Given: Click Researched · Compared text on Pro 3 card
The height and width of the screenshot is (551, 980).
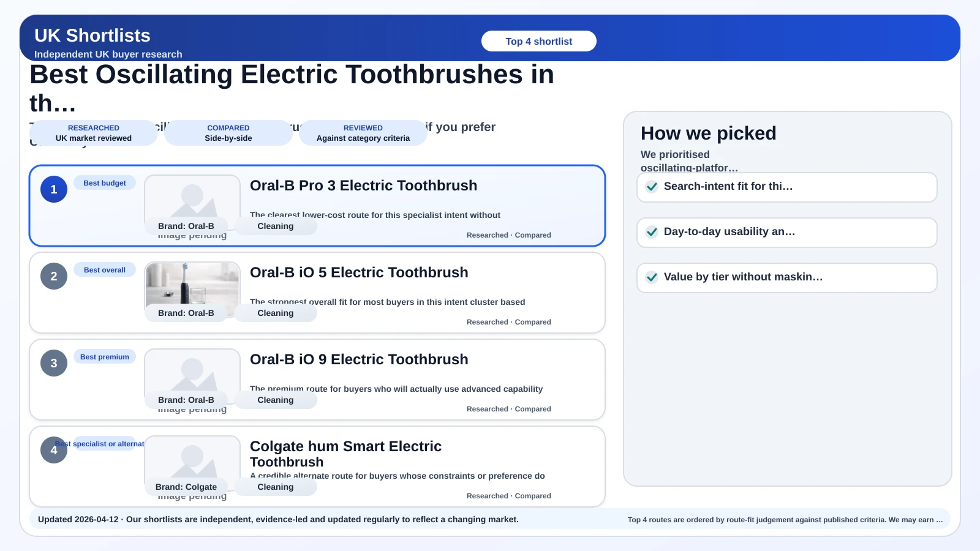Looking at the screenshot, I should [509, 235].
